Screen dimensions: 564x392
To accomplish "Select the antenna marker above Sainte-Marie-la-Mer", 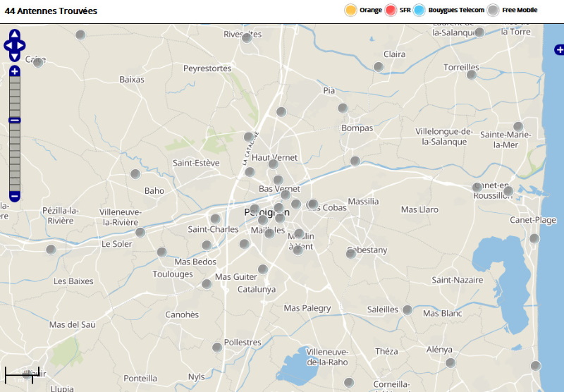I will 518,127.
